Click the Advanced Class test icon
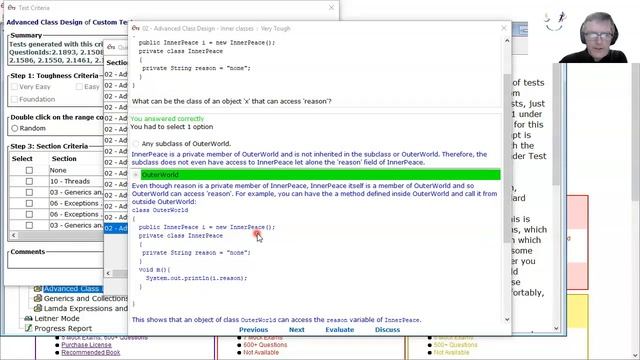 pos(38,289)
